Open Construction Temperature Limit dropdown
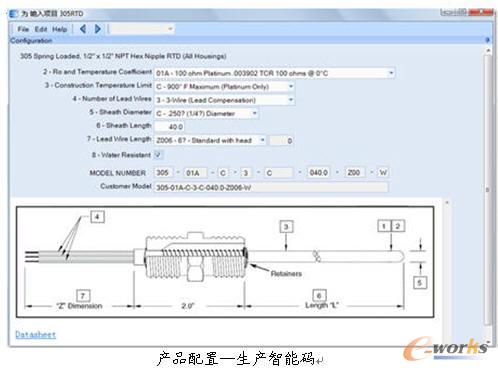The height and width of the screenshot is (371, 498). pyautogui.click(x=291, y=86)
